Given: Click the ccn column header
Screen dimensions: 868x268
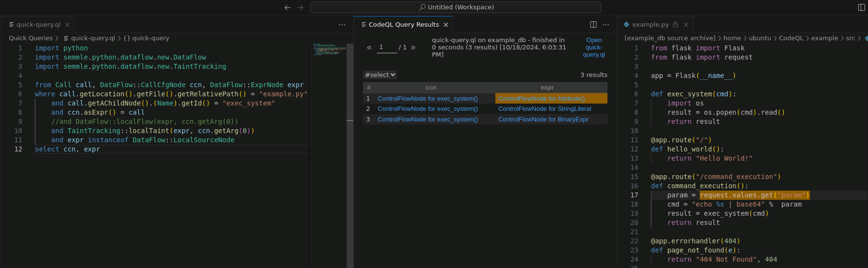Looking at the screenshot, I should [x=431, y=88].
